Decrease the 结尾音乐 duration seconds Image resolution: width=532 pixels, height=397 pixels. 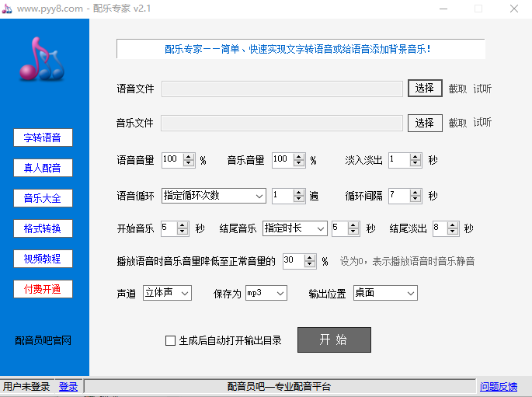click(353, 232)
